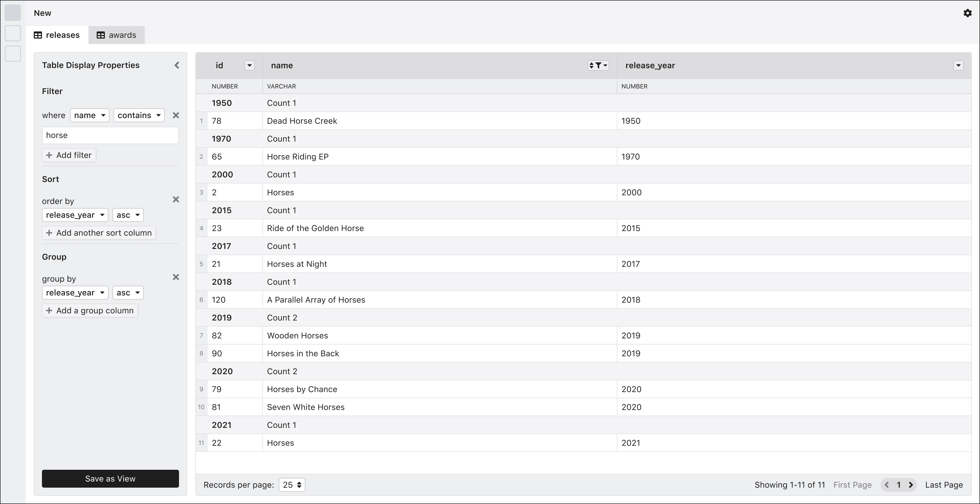Click Add another sort column button

point(99,233)
